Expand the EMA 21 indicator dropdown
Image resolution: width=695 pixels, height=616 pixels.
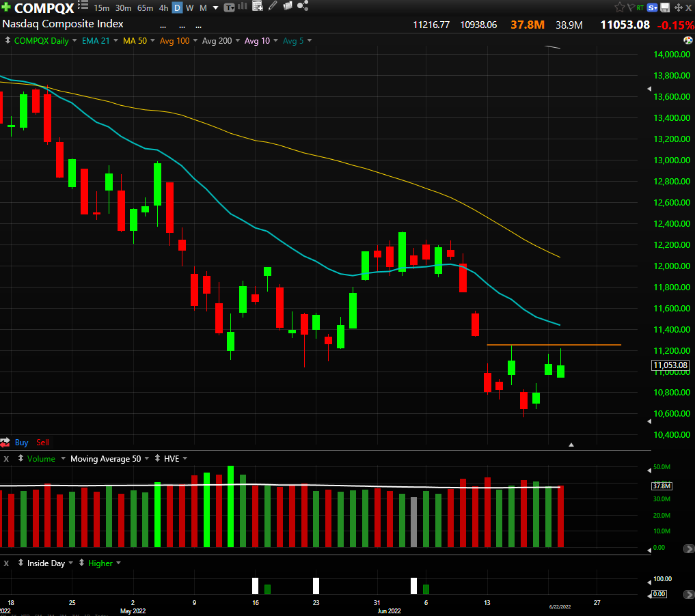click(115, 40)
